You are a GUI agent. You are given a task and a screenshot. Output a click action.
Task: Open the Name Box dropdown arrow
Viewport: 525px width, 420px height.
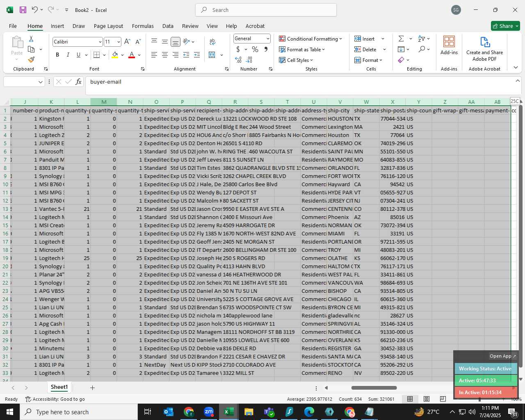coord(40,82)
